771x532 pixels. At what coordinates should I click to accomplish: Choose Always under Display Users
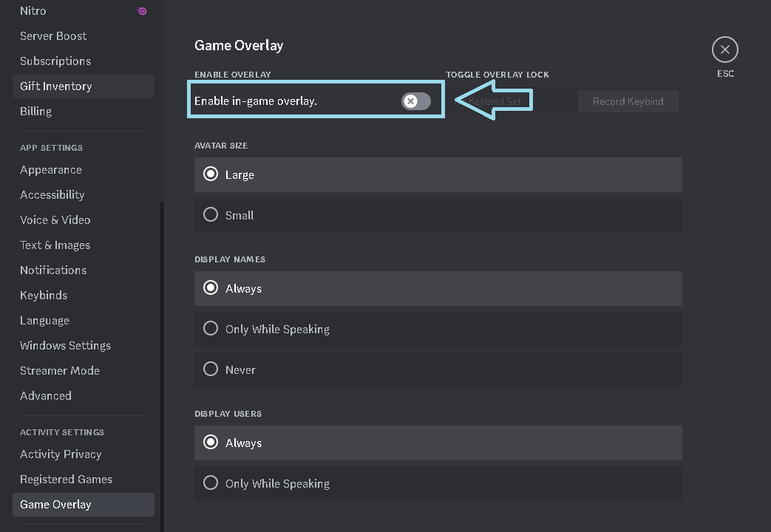point(438,443)
